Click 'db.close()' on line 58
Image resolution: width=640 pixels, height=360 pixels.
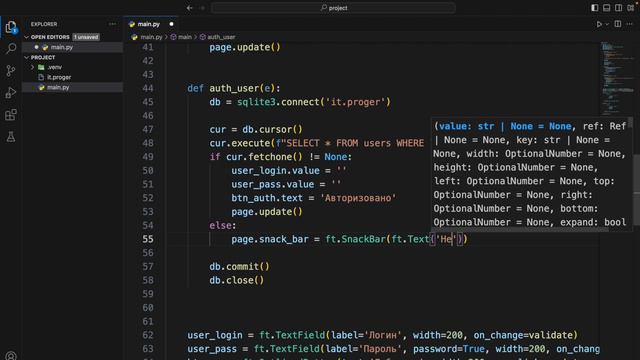[x=237, y=280]
